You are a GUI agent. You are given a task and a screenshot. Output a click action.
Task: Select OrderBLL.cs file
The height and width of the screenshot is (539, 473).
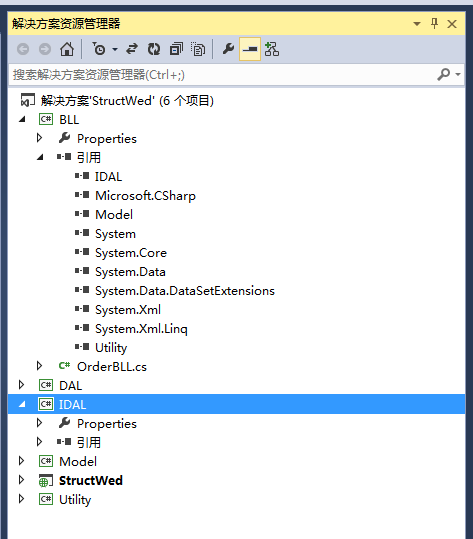112,367
